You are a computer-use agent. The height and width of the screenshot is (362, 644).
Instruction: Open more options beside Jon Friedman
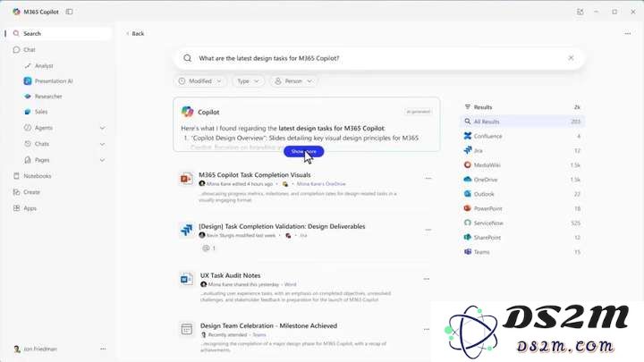tap(103, 349)
